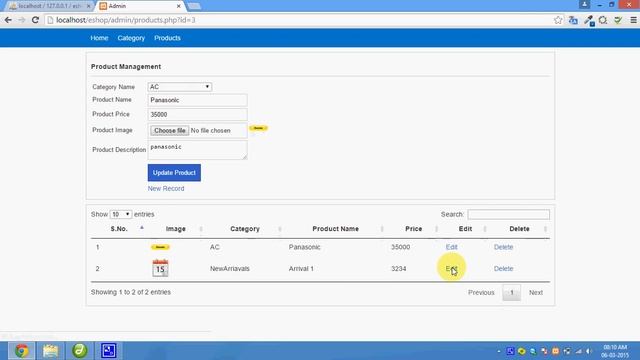Click 'NewArriavals' category cell
The width and height of the screenshot is (640, 360).
230,269
